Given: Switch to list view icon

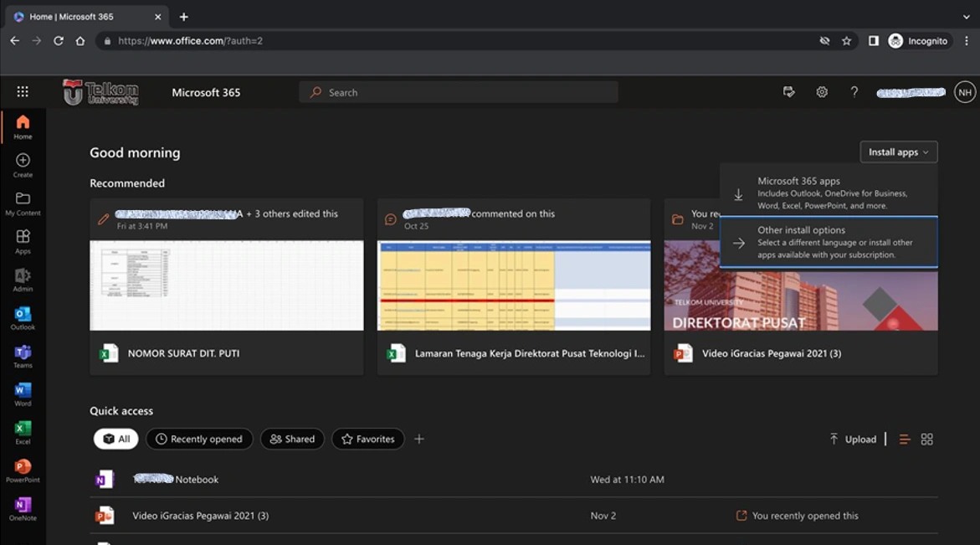Looking at the screenshot, I should coord(905,440).
